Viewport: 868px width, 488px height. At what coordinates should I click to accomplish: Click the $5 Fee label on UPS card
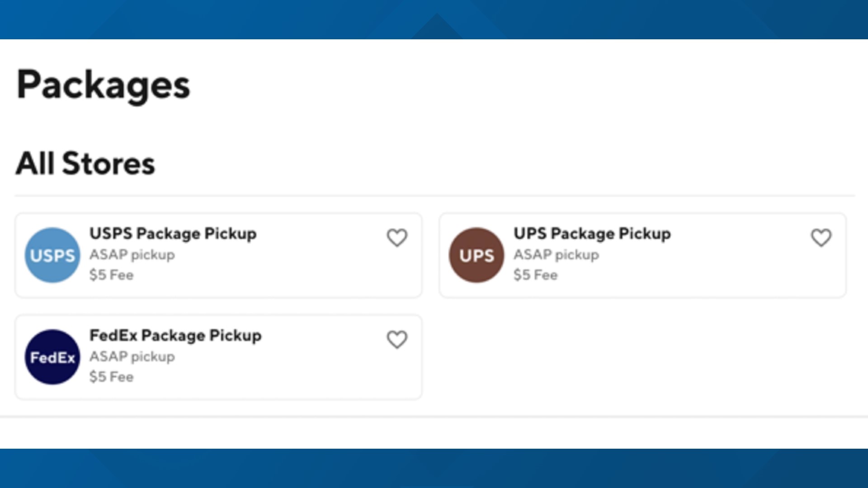[x=535, y=274]
